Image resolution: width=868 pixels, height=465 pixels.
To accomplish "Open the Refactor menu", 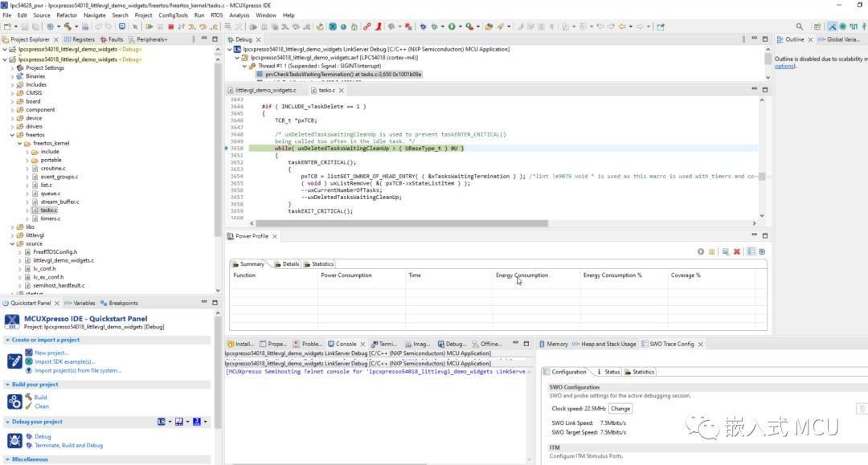I will tap(67, 15).
